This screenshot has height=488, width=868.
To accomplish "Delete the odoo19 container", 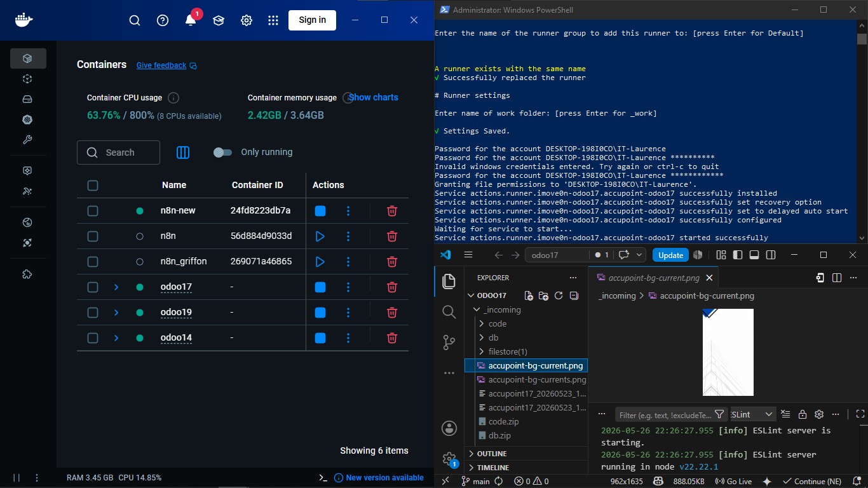I will [392, 313].
